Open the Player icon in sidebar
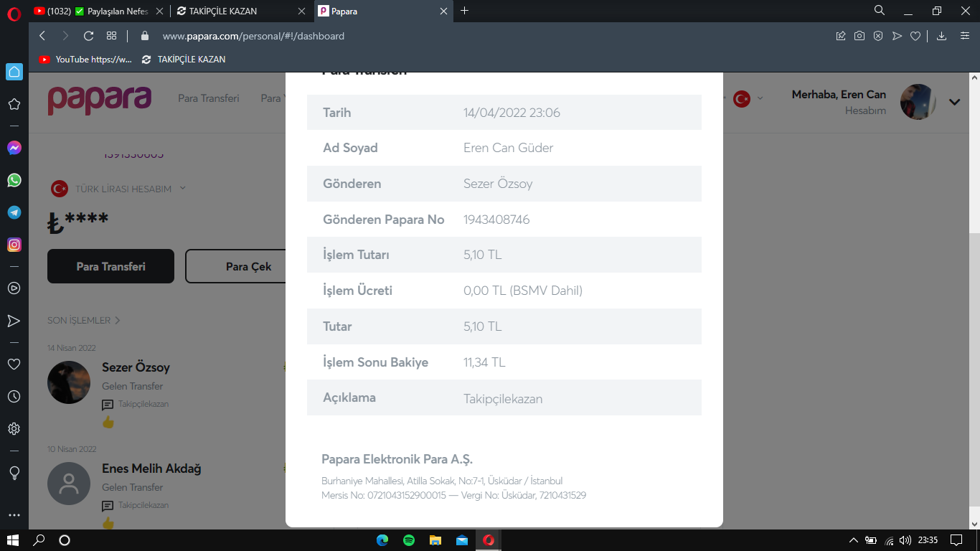 coord(14,288)
